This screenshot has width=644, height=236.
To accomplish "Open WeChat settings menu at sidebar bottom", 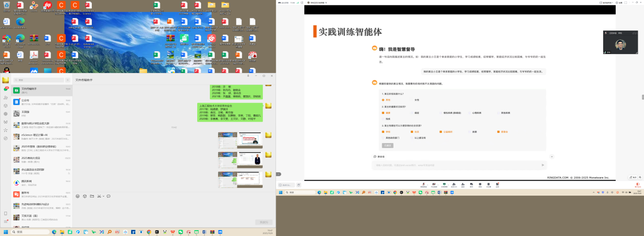I will pos(5,221).
